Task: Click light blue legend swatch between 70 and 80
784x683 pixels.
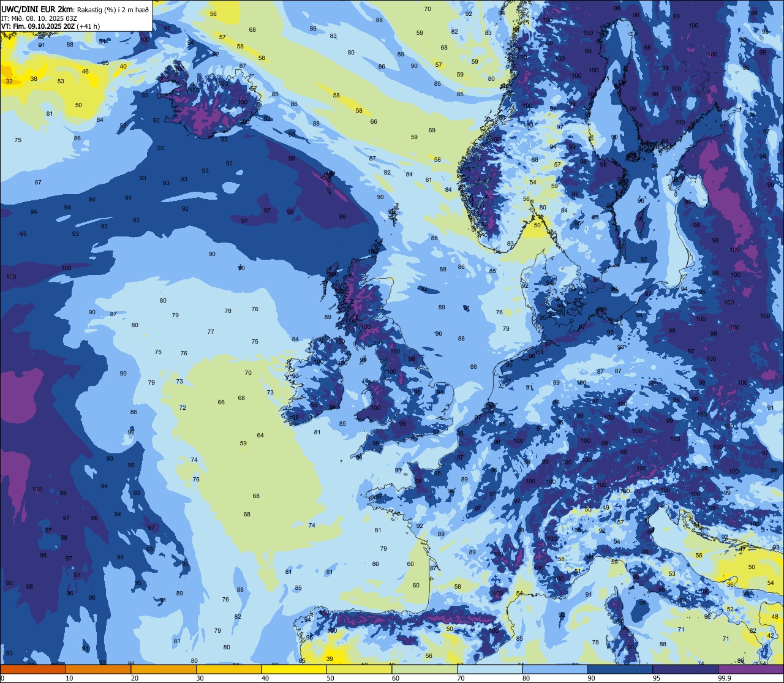Action: tap(489, 670)
